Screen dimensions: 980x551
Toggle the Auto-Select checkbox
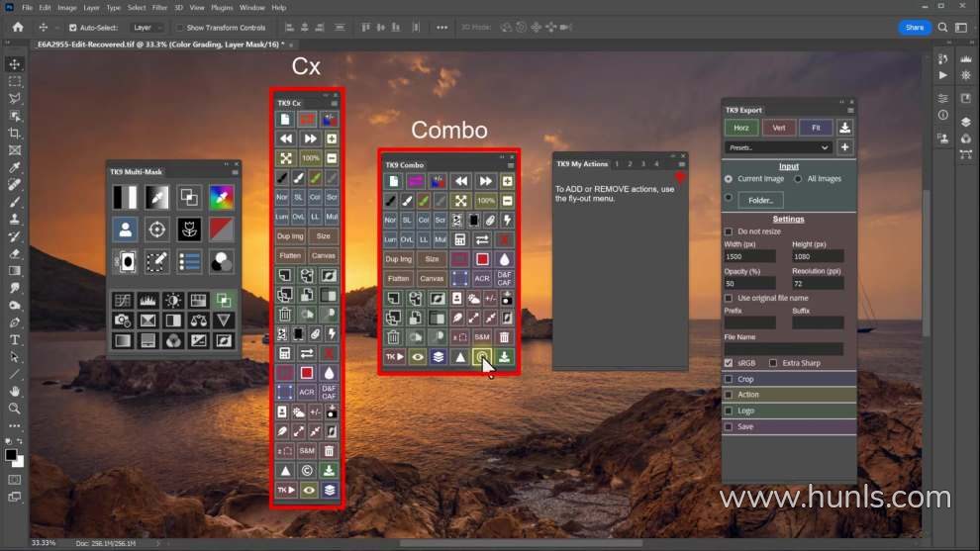[x=72, y=28]
